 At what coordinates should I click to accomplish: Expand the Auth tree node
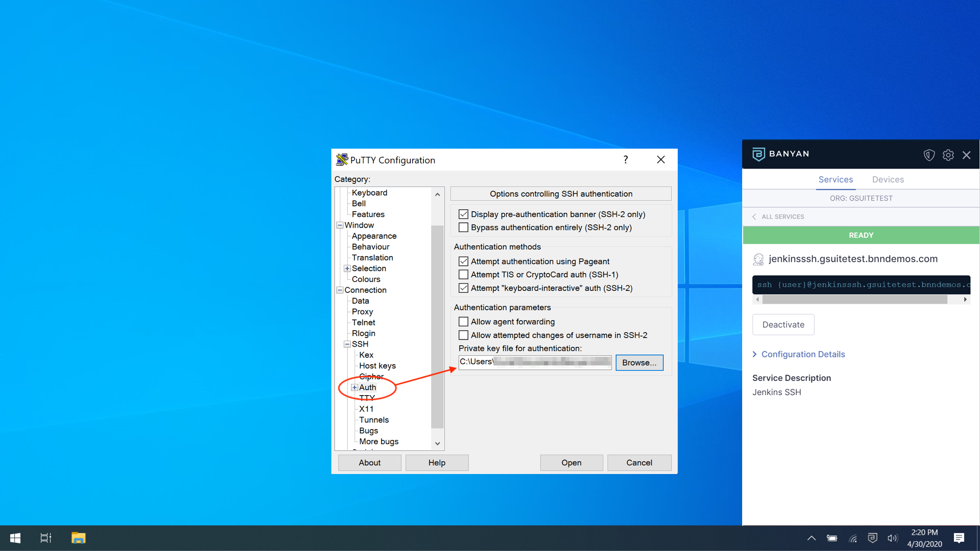pyautogui.click(x=355, y=387)
